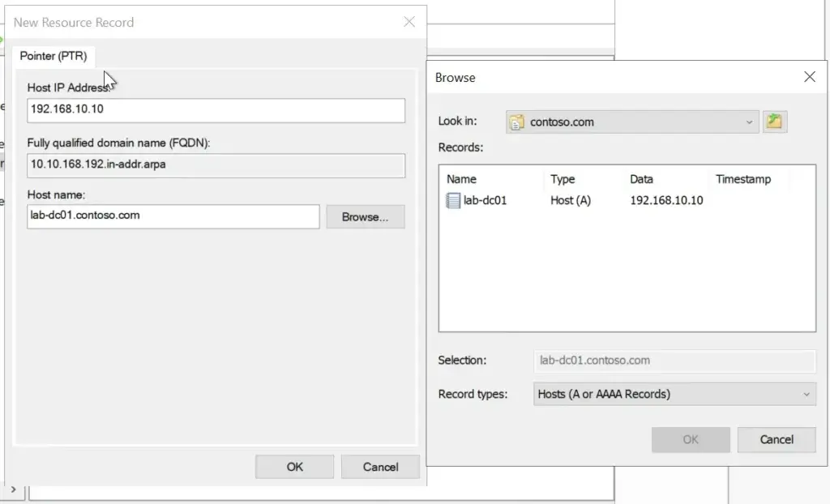Cancel the New Resource Record dialog
Image resolution: width=830 pixels, height=504 pixels.
coord(380,467)
